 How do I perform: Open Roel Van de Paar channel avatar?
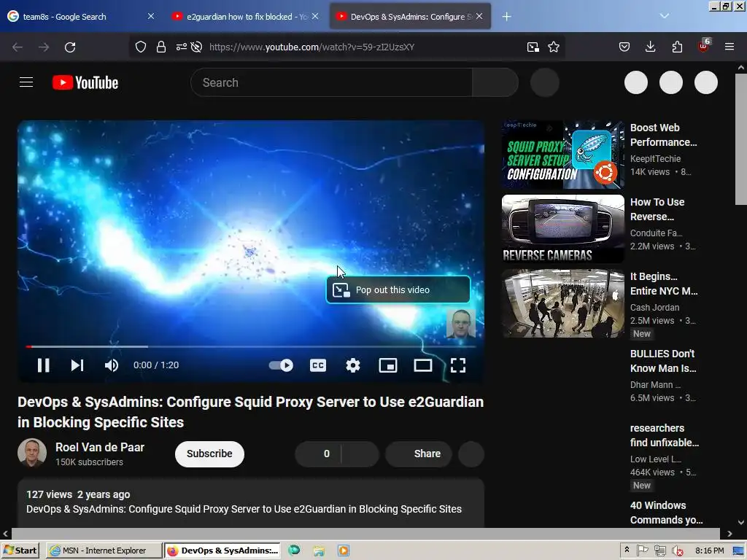click(x=32, y=452)
